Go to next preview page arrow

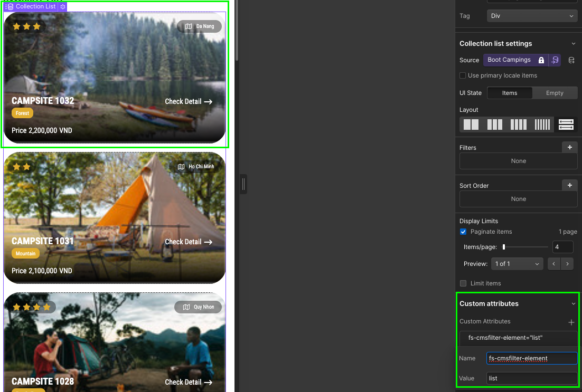point(567,264)
